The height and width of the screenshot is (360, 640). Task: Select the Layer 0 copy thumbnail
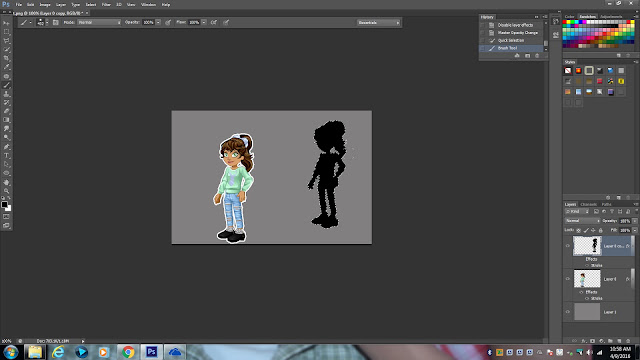click(587, 246)
